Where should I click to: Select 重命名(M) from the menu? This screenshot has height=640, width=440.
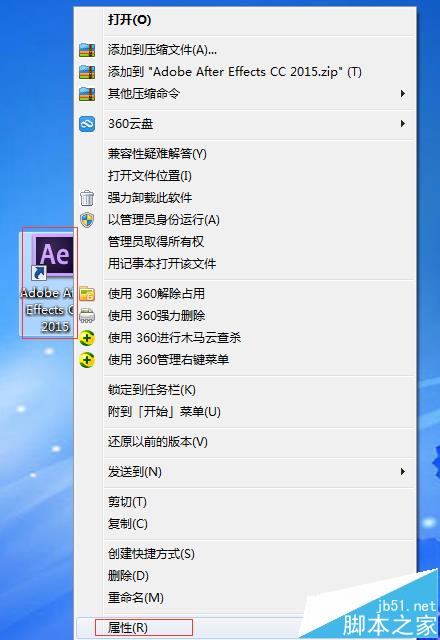[245, 598]
